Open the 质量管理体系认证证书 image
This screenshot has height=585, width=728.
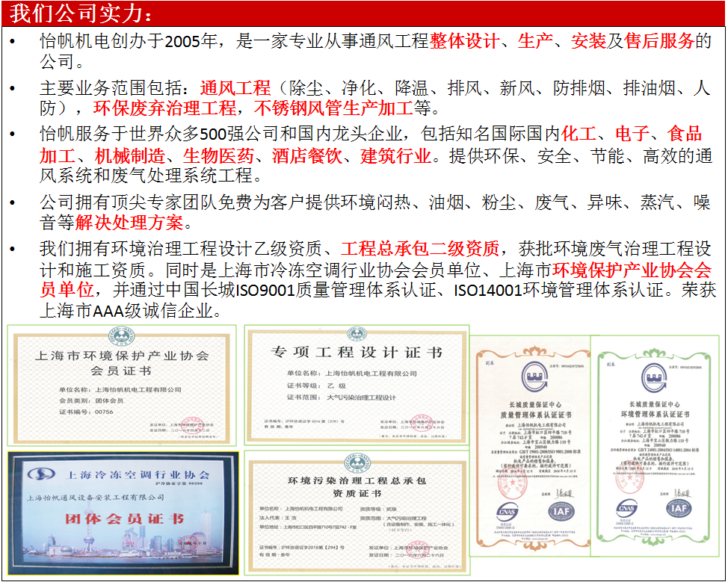click(x=530, y=446)
